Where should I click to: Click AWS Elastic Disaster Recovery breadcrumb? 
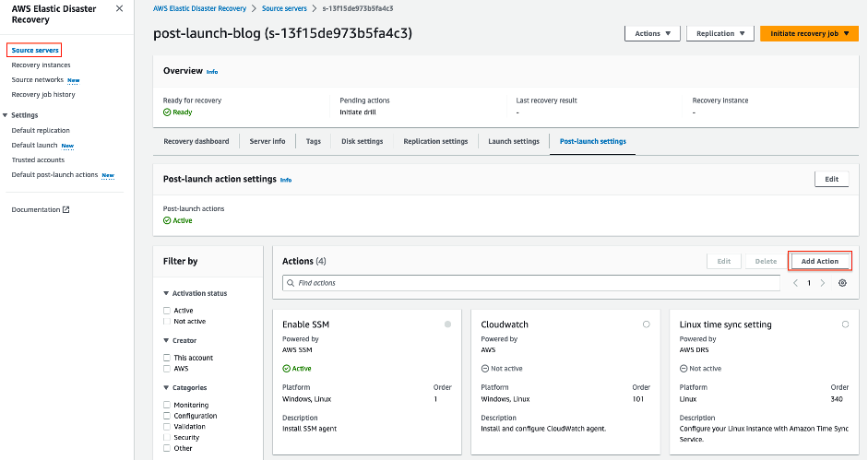[x=200, y=9]
